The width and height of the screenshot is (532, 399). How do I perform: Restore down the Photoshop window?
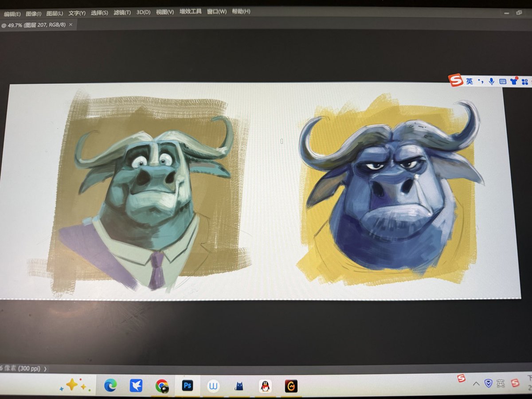point(519,14)
